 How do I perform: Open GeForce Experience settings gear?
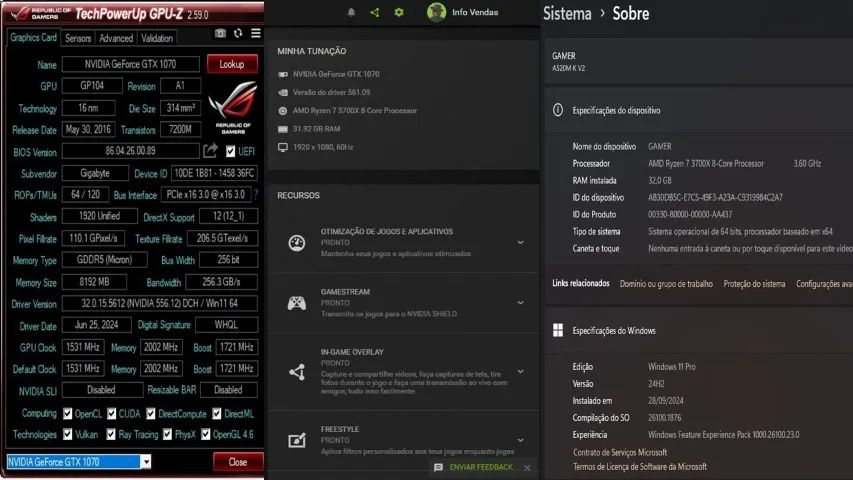point(399,12)
